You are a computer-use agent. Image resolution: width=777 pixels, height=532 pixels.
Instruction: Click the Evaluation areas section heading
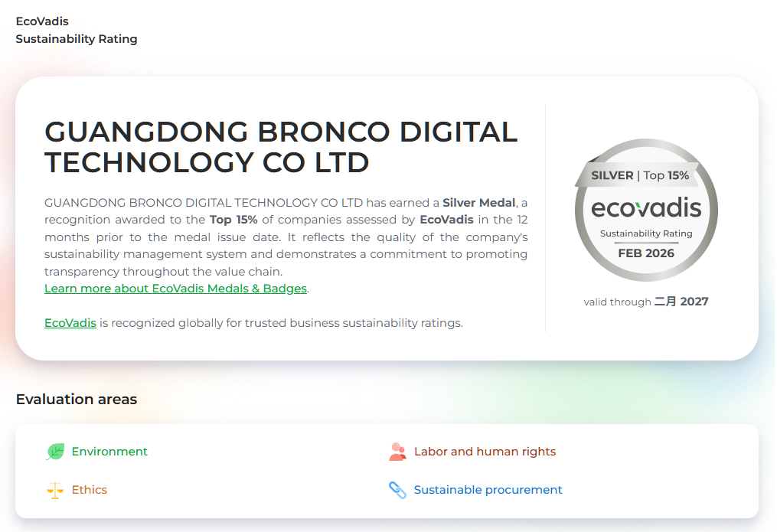tap(77, 400)
